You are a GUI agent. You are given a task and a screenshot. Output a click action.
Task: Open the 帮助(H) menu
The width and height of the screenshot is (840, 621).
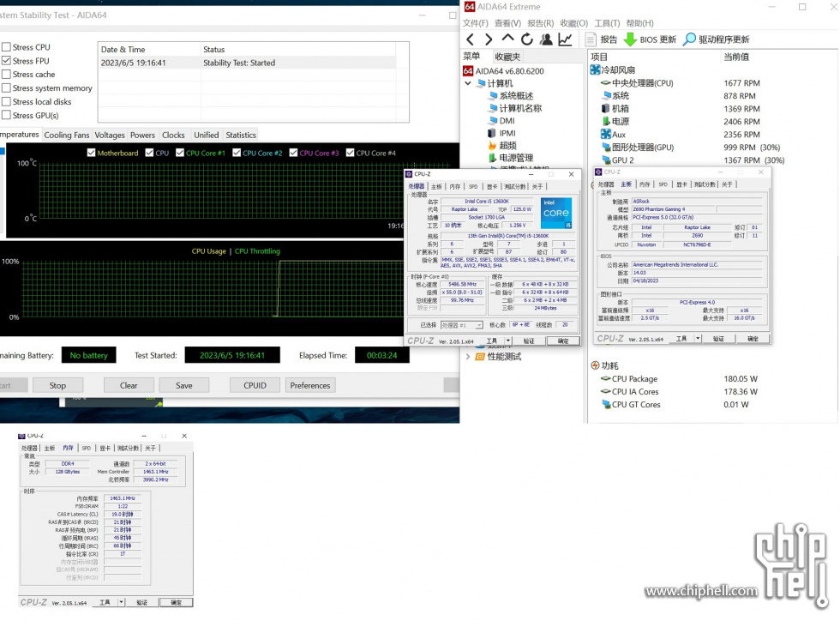point(639,23)
